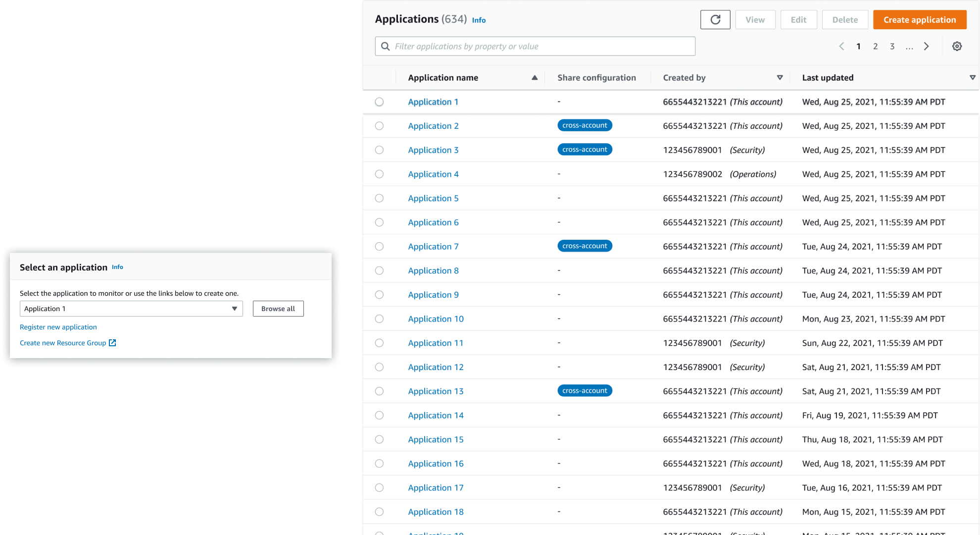The image size is (980, 535).
Task: Open Application 15 details link
Action: coord(436,439)
